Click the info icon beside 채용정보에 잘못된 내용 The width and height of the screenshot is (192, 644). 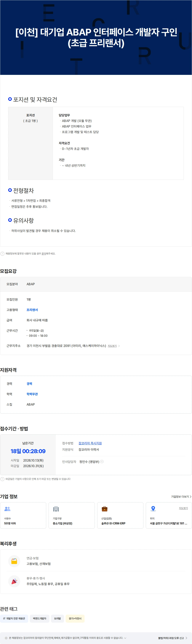click(3, 254)
